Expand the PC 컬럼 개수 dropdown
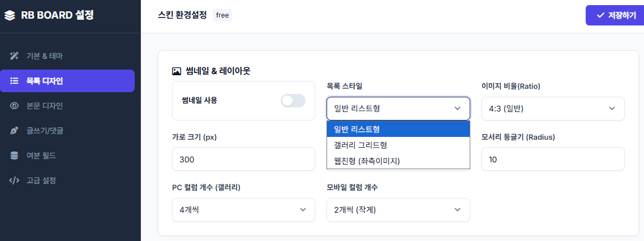The width and height of the screenshot is (644, 241). point(243,210)
